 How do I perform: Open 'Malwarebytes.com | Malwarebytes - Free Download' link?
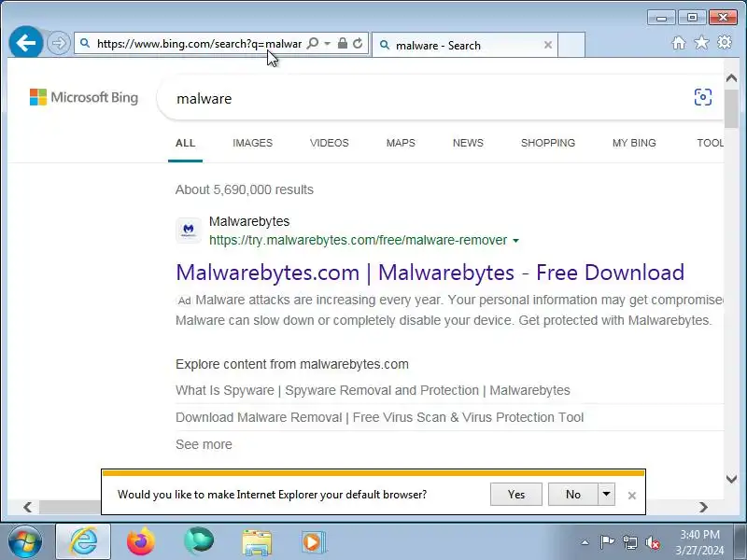[x=430, y=273]
